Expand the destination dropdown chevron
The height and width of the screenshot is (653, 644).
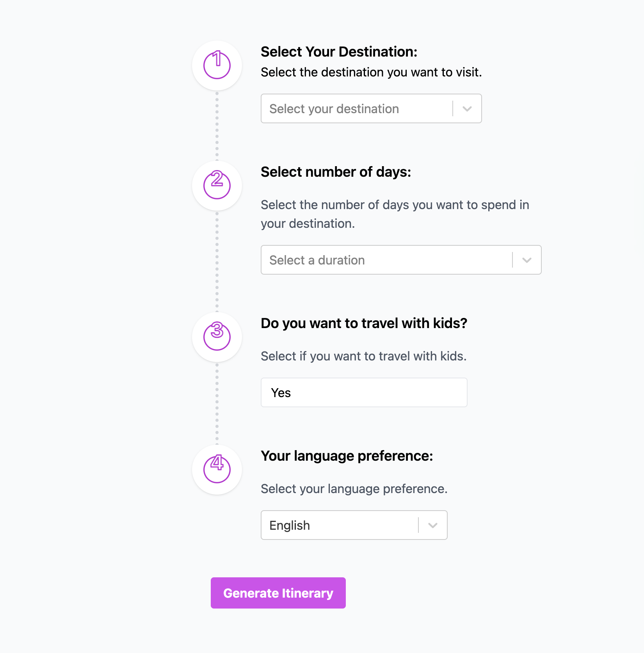click(x=467, y=109)
